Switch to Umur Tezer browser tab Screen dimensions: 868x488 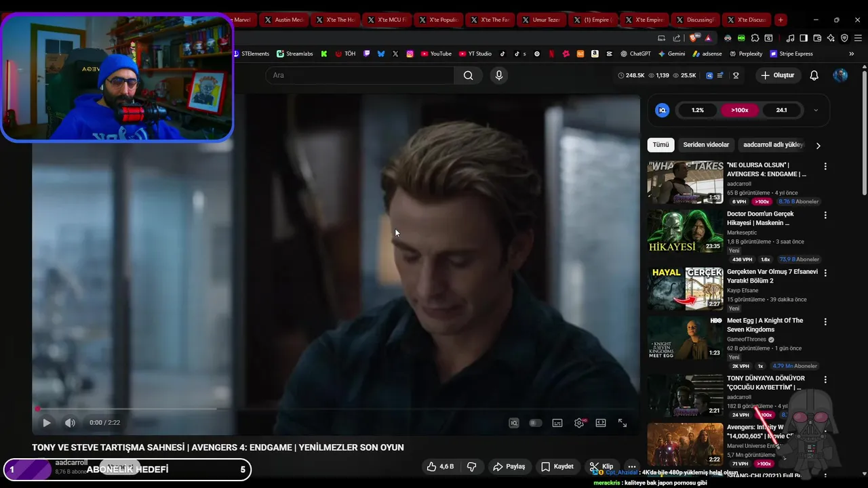point(541,20)
